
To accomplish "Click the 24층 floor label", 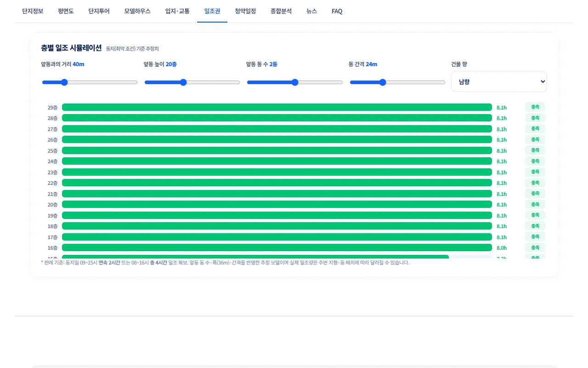I will [52, 161].
